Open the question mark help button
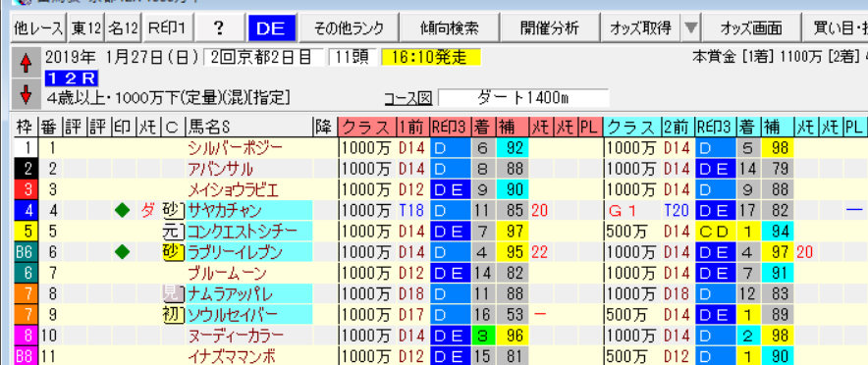 click(x=220, y=27)
